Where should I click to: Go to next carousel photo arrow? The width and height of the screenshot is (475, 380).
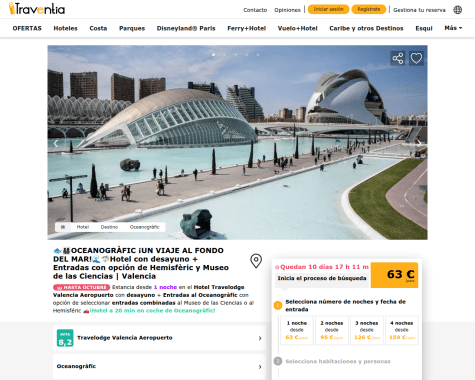pos(419,143)
